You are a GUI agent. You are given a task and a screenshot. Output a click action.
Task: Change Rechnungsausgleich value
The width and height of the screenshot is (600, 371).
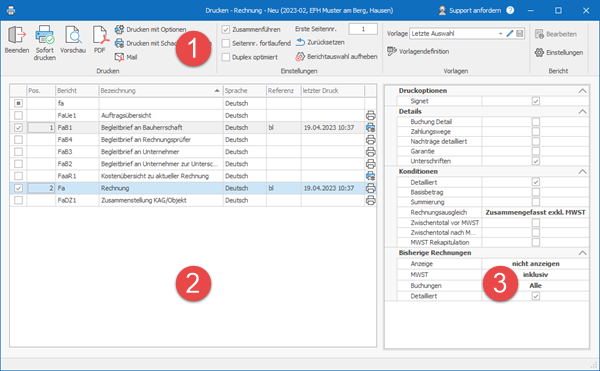click(535, 212)
